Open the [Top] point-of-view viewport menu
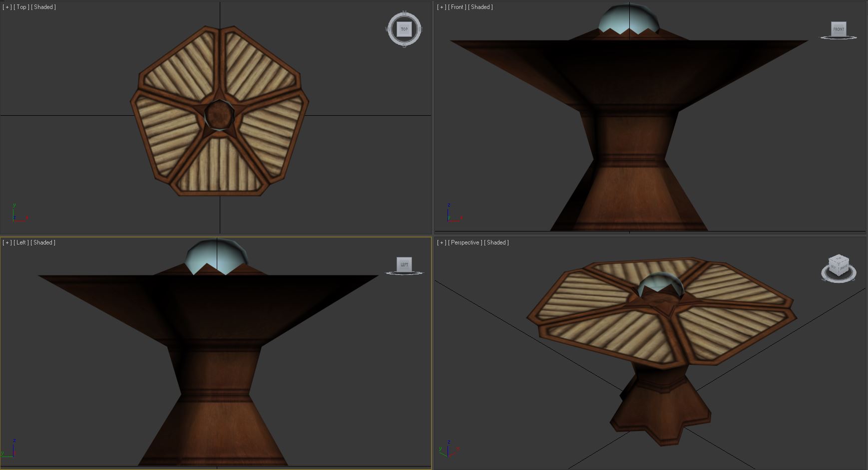This screenshot has width=868, height=470. tap(21, 7)
